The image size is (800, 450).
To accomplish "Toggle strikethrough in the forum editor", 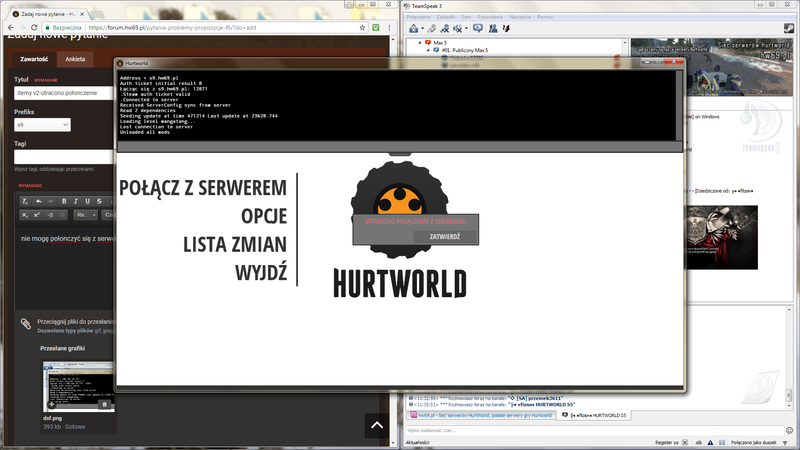I will click(x=99, y=202).
